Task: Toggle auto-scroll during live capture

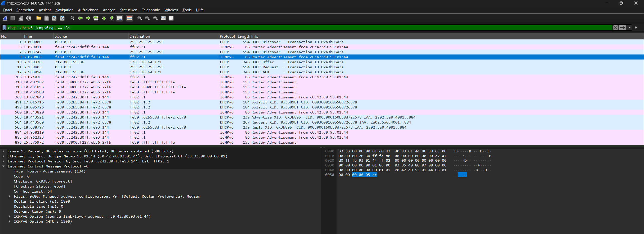Action: click(x=120, y=18)
